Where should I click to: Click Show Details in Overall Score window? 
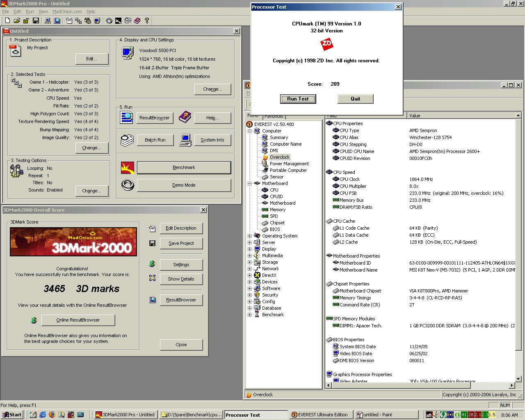181,279
